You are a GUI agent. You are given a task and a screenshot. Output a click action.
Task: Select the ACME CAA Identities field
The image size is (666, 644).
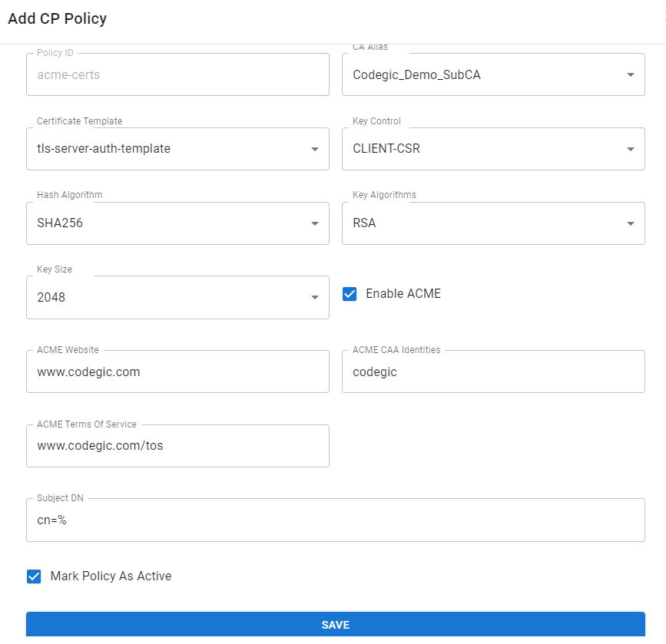(x=492, y=372)
